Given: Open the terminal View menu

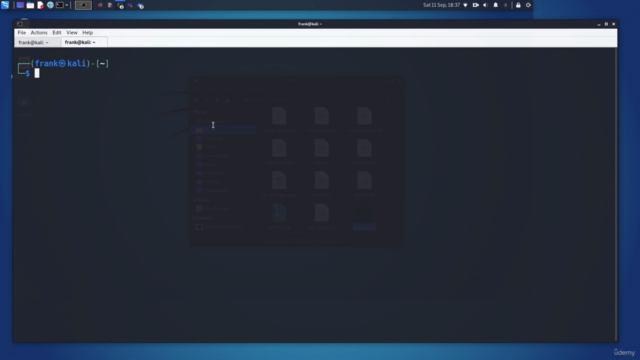Looking at the screenshot, I should (72, 33).
